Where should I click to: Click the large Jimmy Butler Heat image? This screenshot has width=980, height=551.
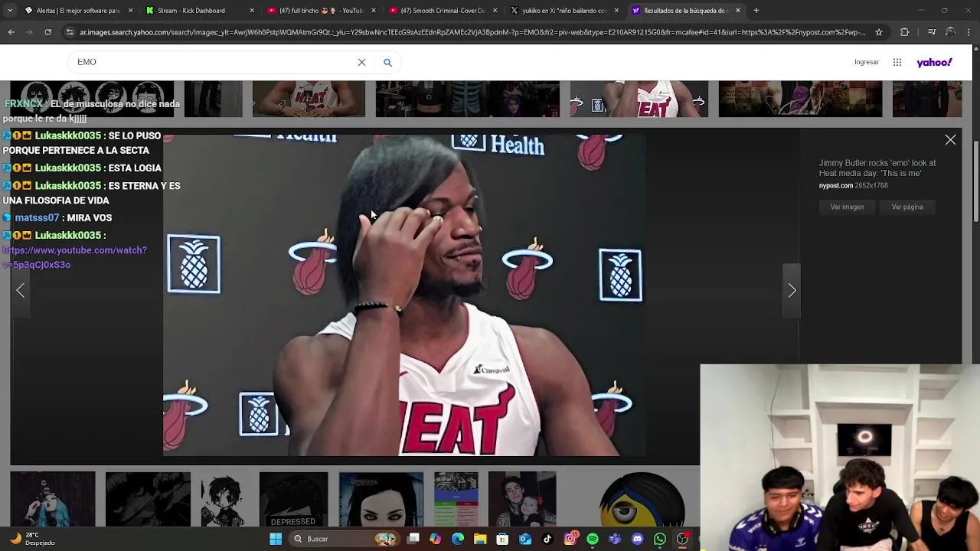coord(403,295)
